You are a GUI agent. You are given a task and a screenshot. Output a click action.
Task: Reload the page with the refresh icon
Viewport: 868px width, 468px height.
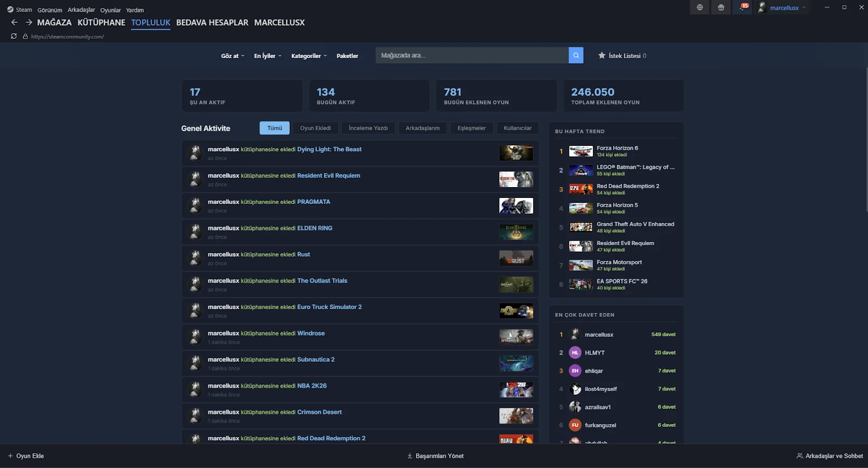coord(14,36)
